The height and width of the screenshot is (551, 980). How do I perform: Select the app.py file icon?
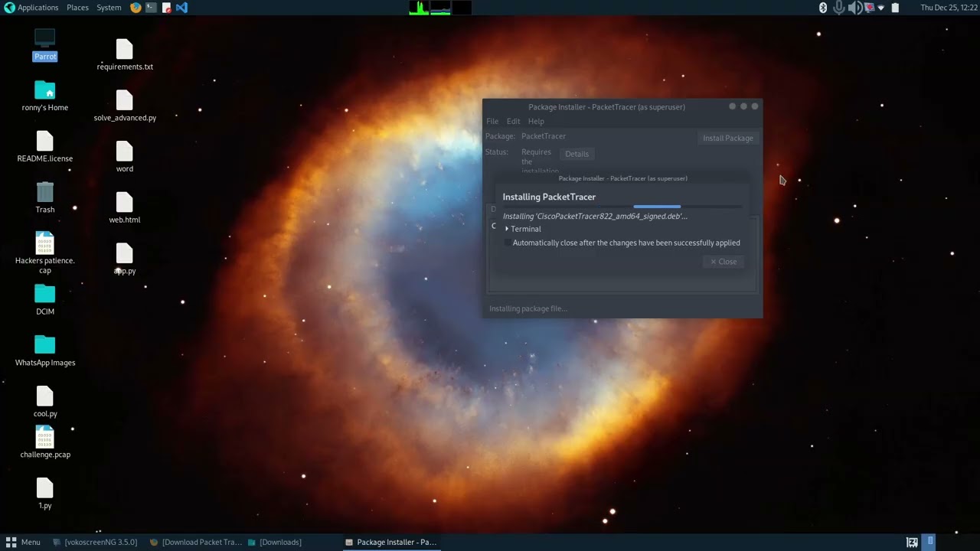pyautogui.click(x=125, y=253)
